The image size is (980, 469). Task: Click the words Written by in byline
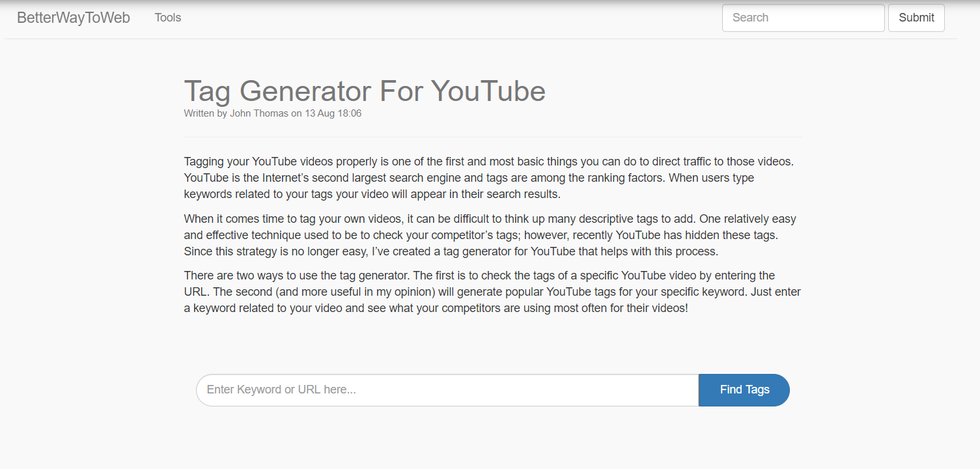(206, 113)
